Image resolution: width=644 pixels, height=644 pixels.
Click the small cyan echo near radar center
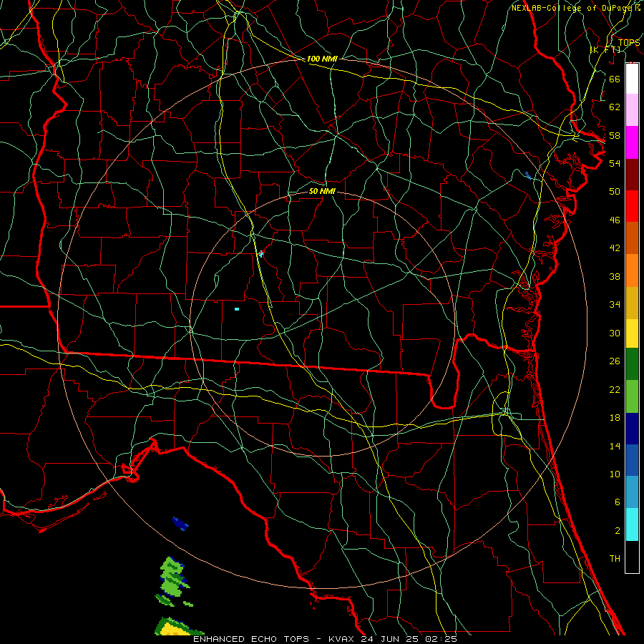260,254
